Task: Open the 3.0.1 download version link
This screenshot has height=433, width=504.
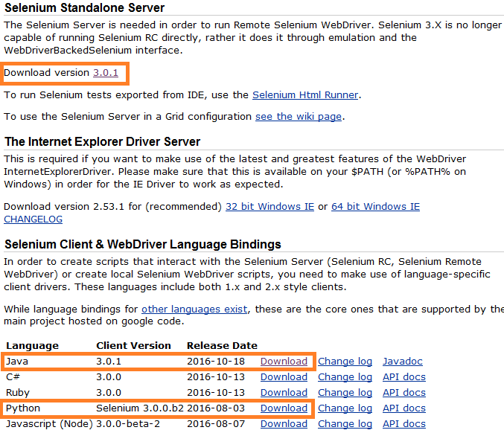Action: pyautogui.click(x=106, y=73)
